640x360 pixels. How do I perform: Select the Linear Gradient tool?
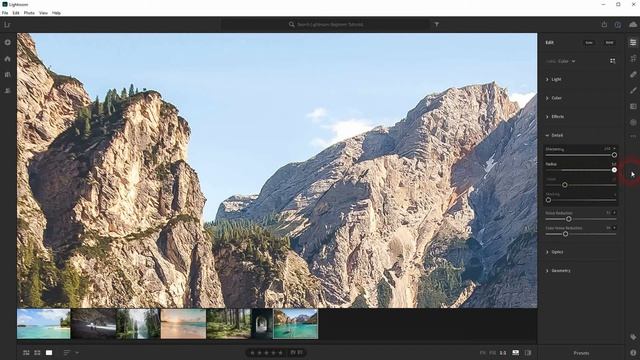pyautogui.click(x=633, y=107)
